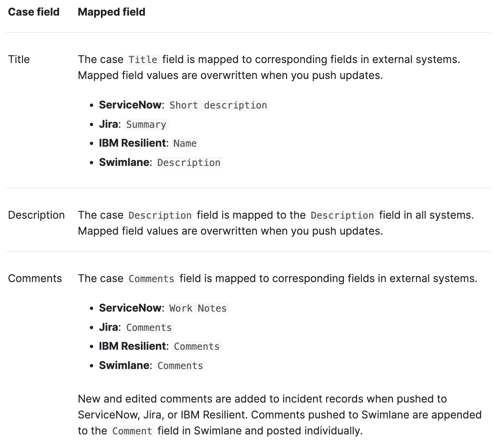This screenshot has width=498, height=448.
Task: Click the "Mapped field" column header
Action: click(111, 12)
